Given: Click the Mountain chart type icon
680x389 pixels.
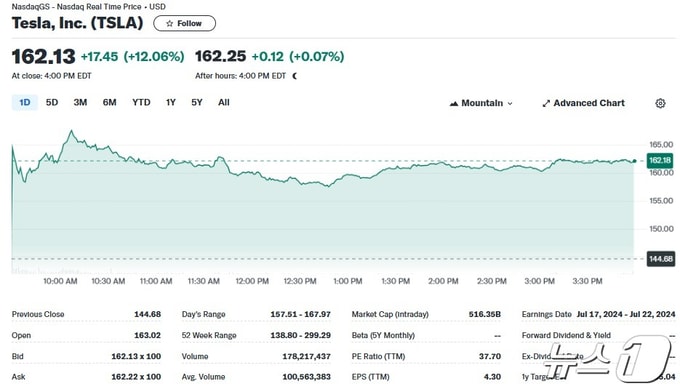Looking at the screenshot, I should point(454,103).
